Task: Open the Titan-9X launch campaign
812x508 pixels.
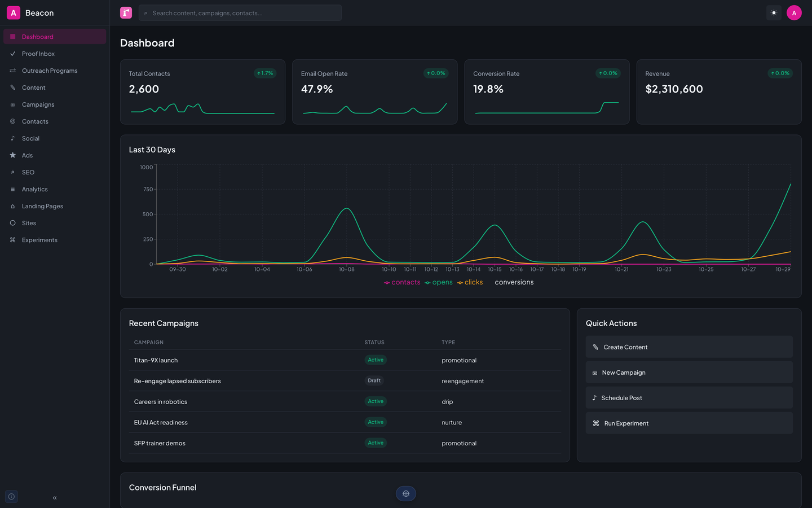Action: 345,360
